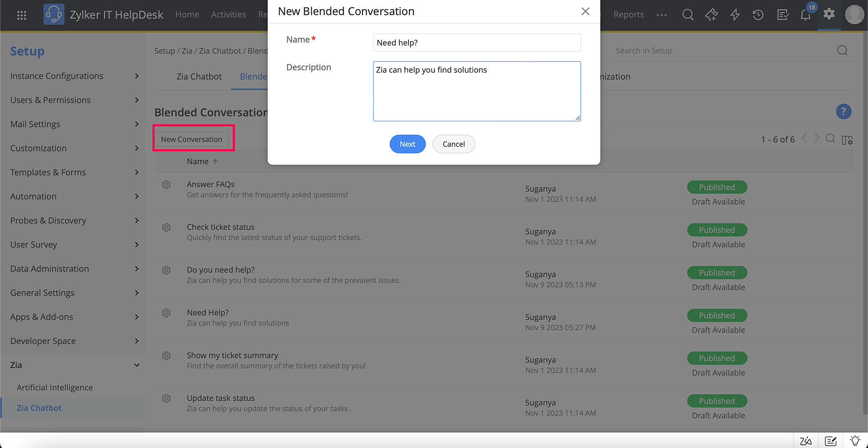Collapse the Zia section in sidebar

(x=137, y=365)
